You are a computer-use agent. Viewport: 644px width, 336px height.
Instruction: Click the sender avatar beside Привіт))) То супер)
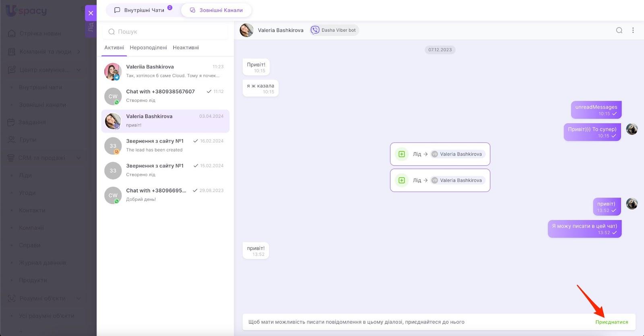point(632,129)
